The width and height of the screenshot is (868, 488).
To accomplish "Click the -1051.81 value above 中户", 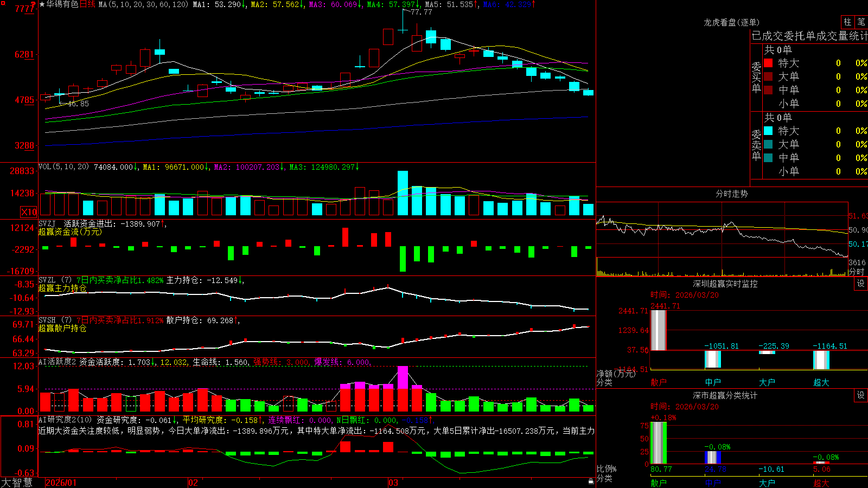I will coord(722,346).
